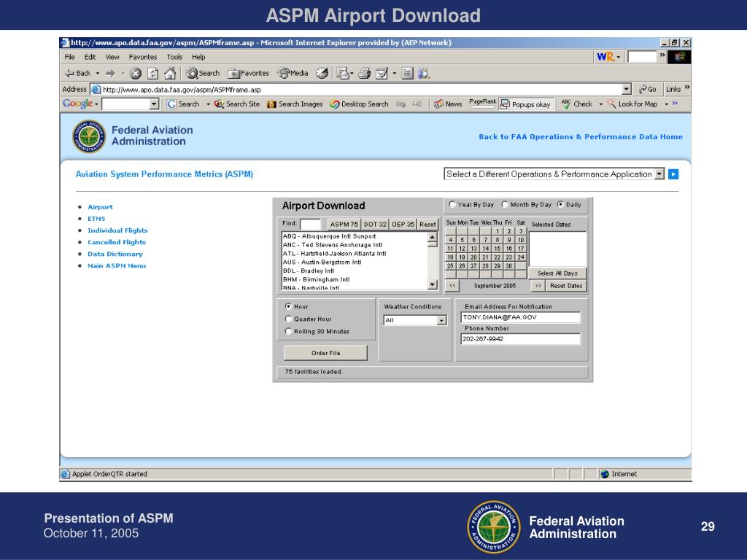747x560 pixels.
Task: Open the Mail icon dropdown arrow
Action: 352,74
